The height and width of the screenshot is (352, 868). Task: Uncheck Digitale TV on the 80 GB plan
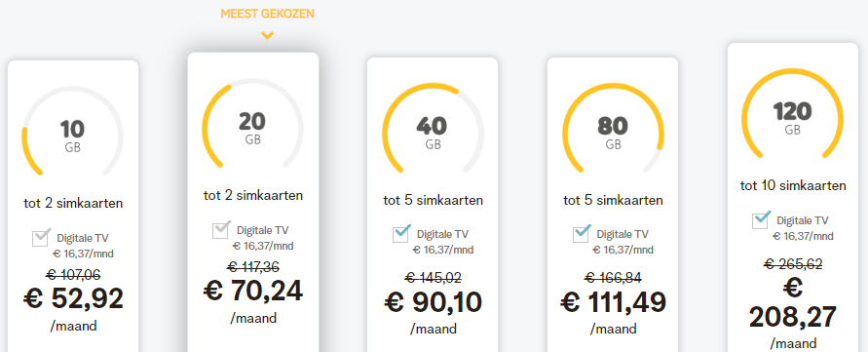581,234
